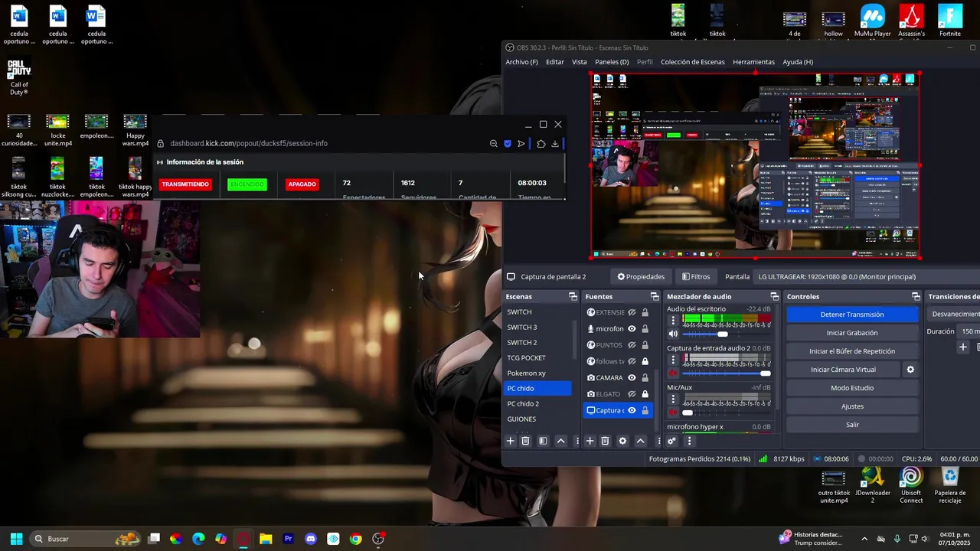The width and height of the screenshot is (980, 551).
Task: Click Modo Estudio button
Action: tap(852, 388)
